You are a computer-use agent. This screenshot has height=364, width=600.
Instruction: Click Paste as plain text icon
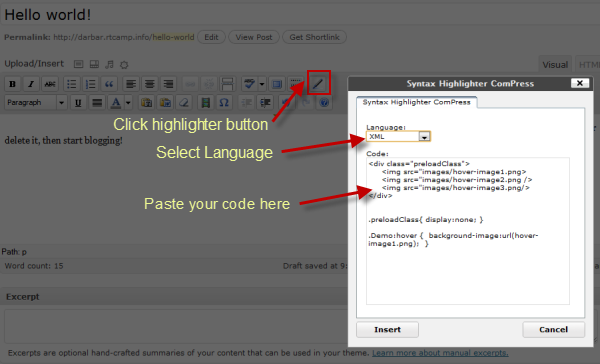tap(146, 103)
